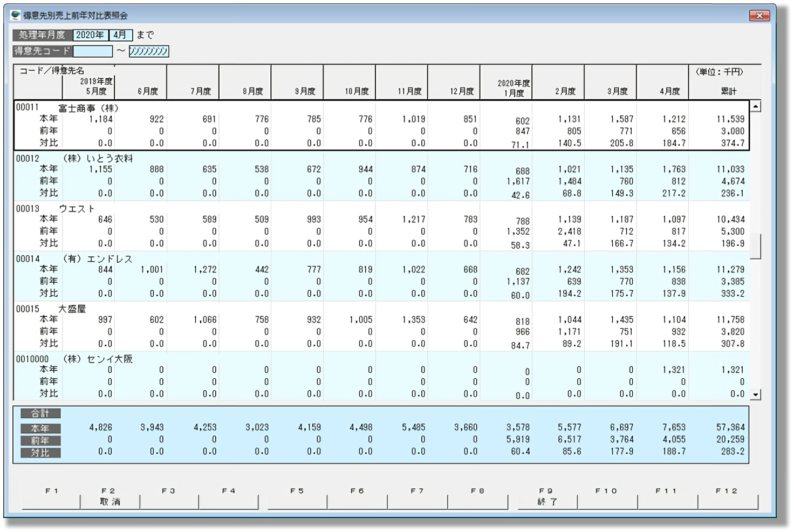Click エンドレス 7月度 value 1,272
Image resolution: width=794 pixels, height=532 pixels.
click(205, 269)
